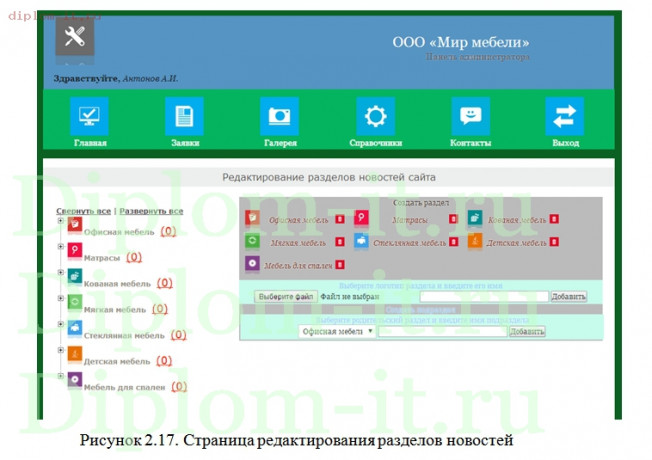Viewport: 652px width, 460px height.
Task: Click Матрасы icon in grey panel
Action: [x=361, y=218]
